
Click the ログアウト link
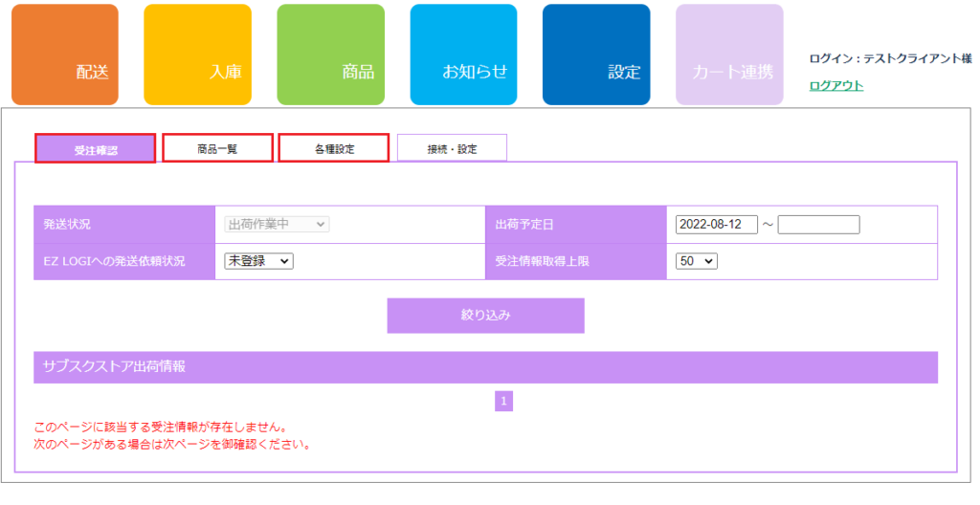pos(835,85)
